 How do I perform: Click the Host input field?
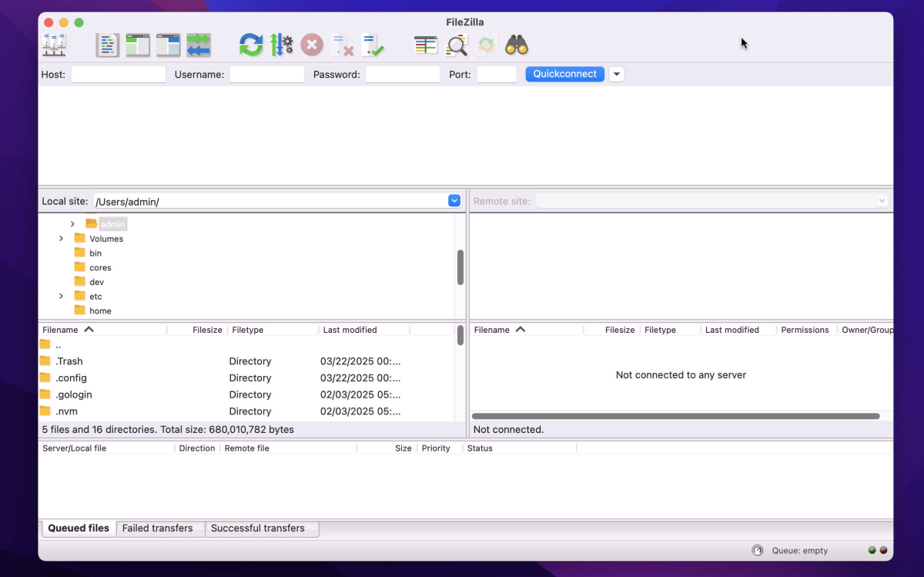coord(119,75)
